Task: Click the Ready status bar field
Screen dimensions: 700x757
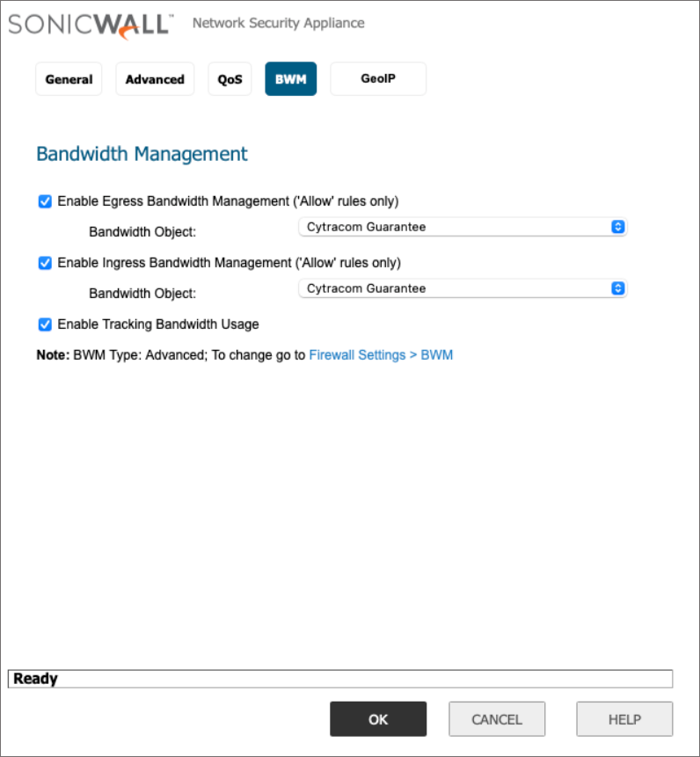Action: point(339,679)
